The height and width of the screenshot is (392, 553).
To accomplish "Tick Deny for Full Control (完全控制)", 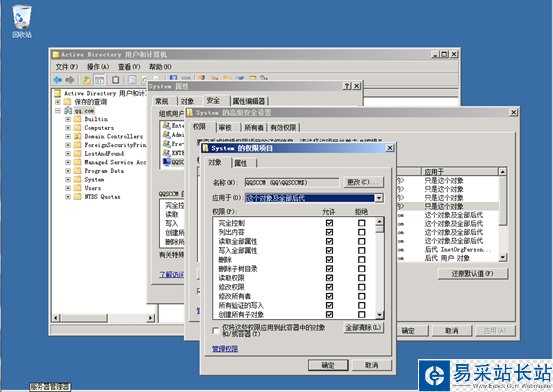I will tap(361, 223).
